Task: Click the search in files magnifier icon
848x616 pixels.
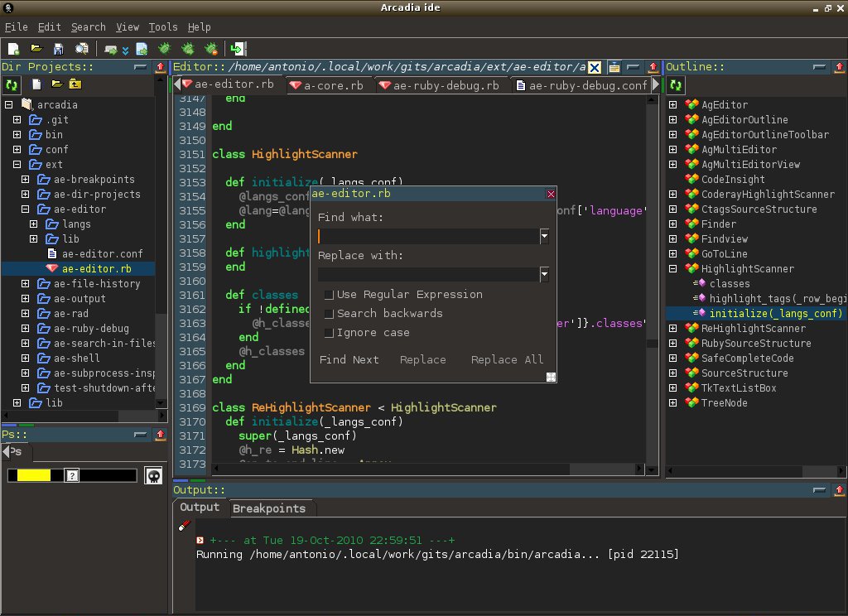Action: tap(82, 49)
